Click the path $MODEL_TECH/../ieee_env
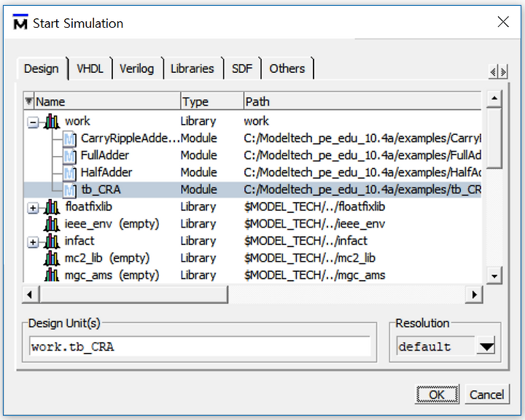The height and width of the screenshot is (420, 525). (x=315, y=224)
